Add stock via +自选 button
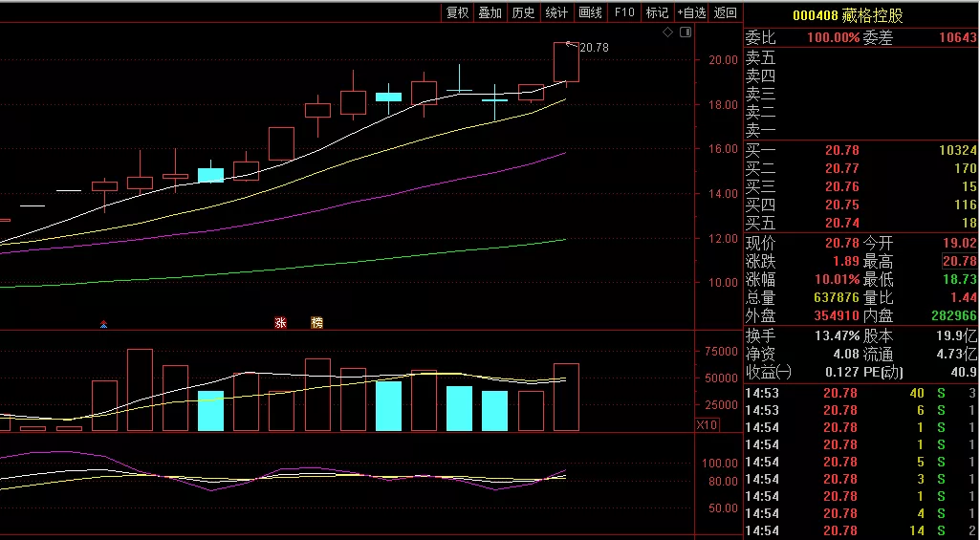 692,12
